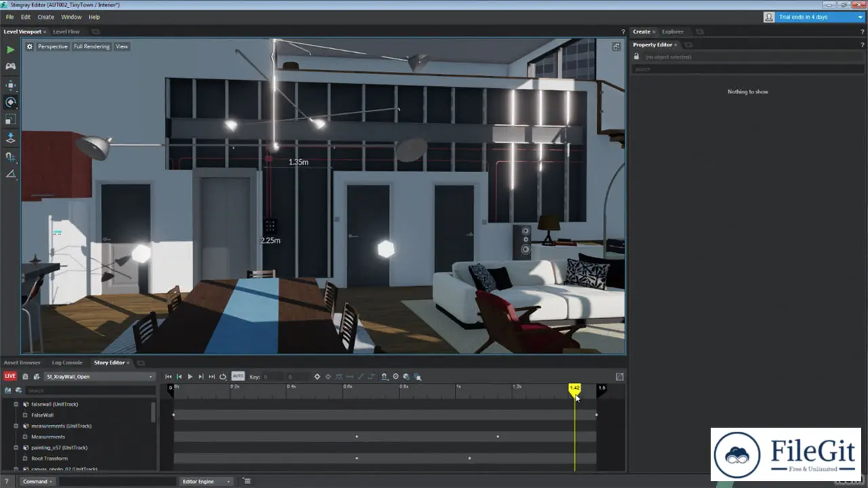Viewport: 868px width, 488px height.
Task: Close the Property Editor tab
Action: tap(675, 45)
